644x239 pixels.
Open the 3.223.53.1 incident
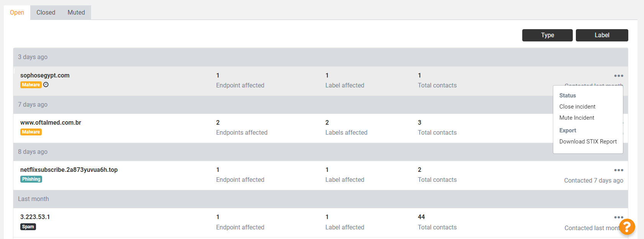click(x=35, y=217)
